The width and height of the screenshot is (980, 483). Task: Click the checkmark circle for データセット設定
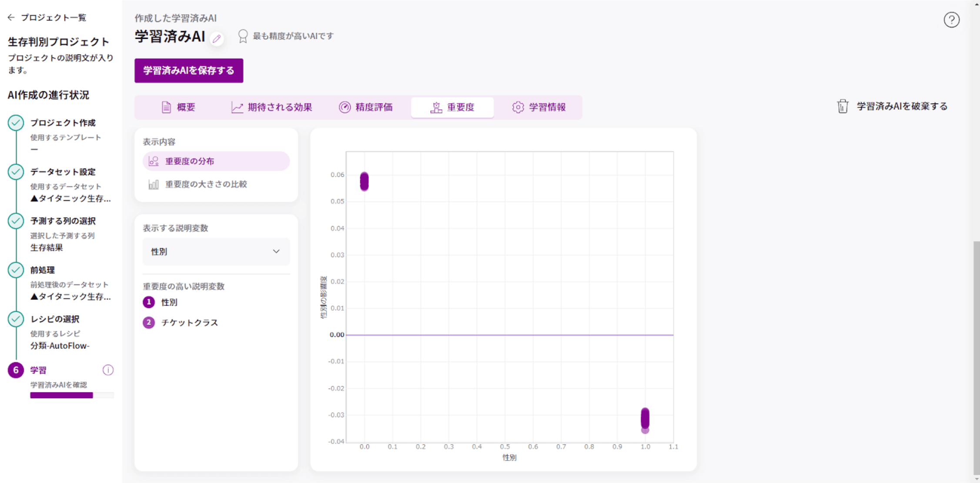point(16,172)
